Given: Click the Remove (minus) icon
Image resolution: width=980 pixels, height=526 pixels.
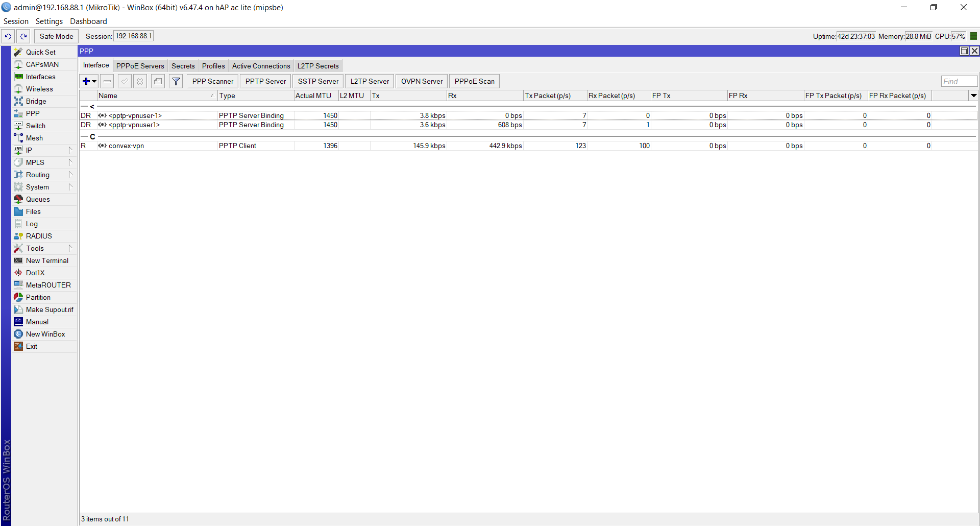Looking at the screenshot, I should click(107, 81).
